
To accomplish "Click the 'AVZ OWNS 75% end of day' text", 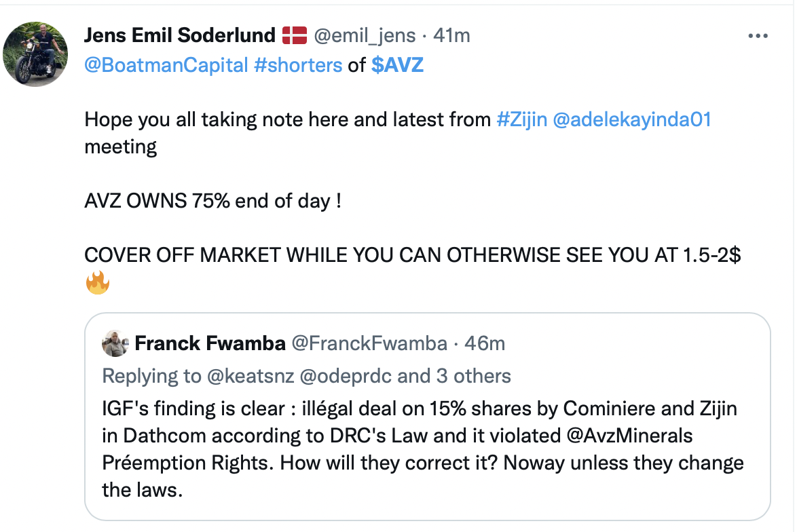I will click(x=212, y=202).
